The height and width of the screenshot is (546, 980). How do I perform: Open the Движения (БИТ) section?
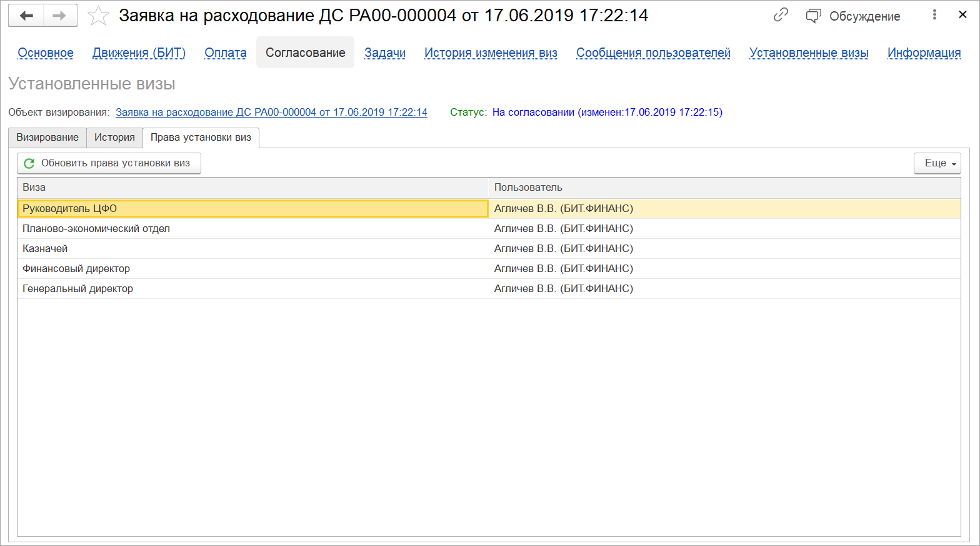pyautogui.click(x=139, y=53)
